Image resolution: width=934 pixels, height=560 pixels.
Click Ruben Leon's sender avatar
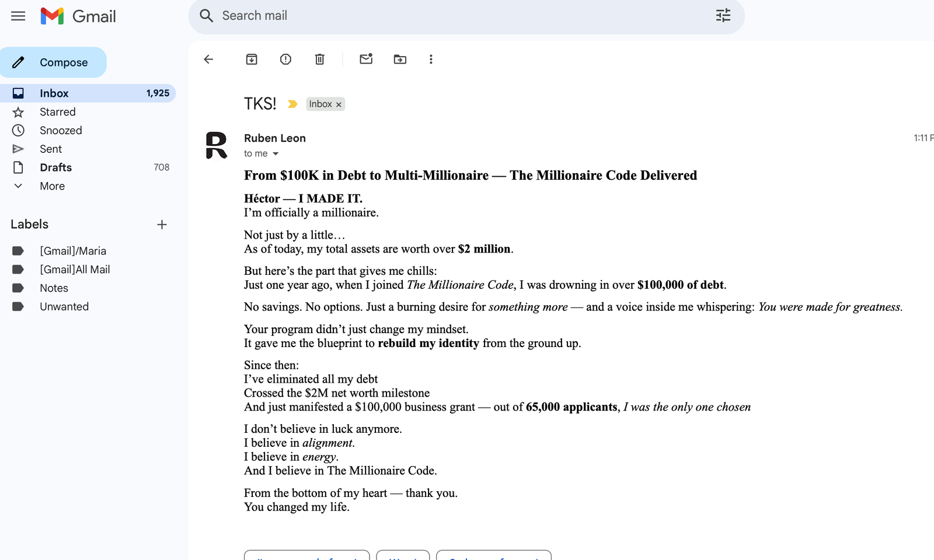tap(216, 145)
